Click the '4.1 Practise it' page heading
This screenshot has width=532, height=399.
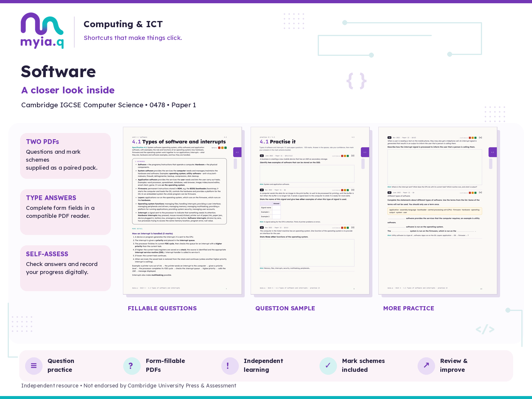278,142
